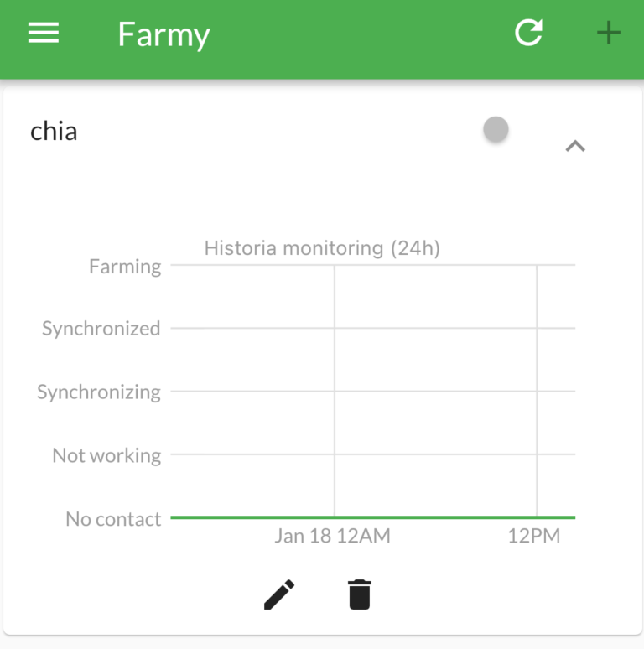Click the Historia monitoring (24h) chart title
Viewport: 644px width, 649px height.
[x=322, y=248]
